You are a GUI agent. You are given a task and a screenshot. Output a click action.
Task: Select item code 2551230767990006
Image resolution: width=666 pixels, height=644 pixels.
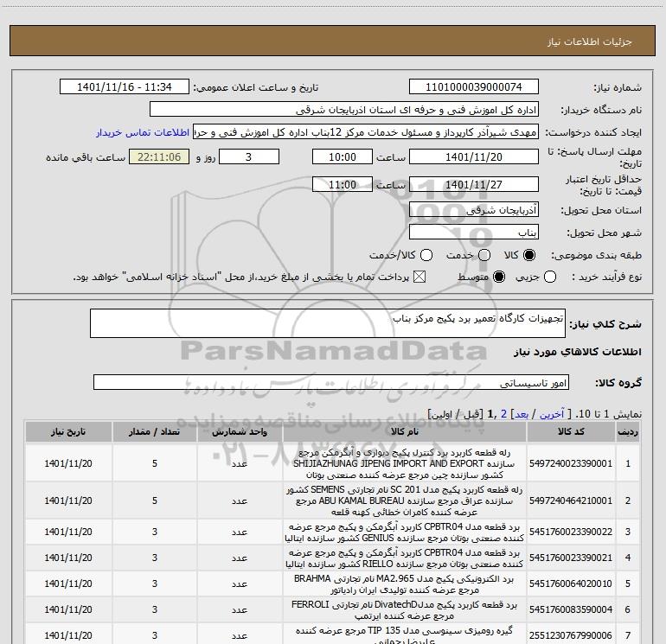point(571,635)
